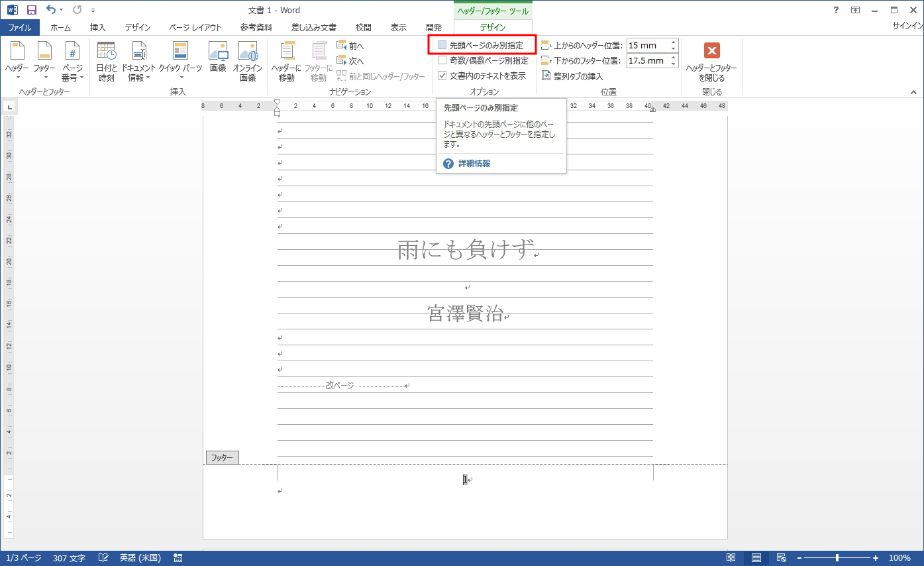Save the document with the floppy icon
This screenshot has width=924, height=566.
[x=31, y=10]
